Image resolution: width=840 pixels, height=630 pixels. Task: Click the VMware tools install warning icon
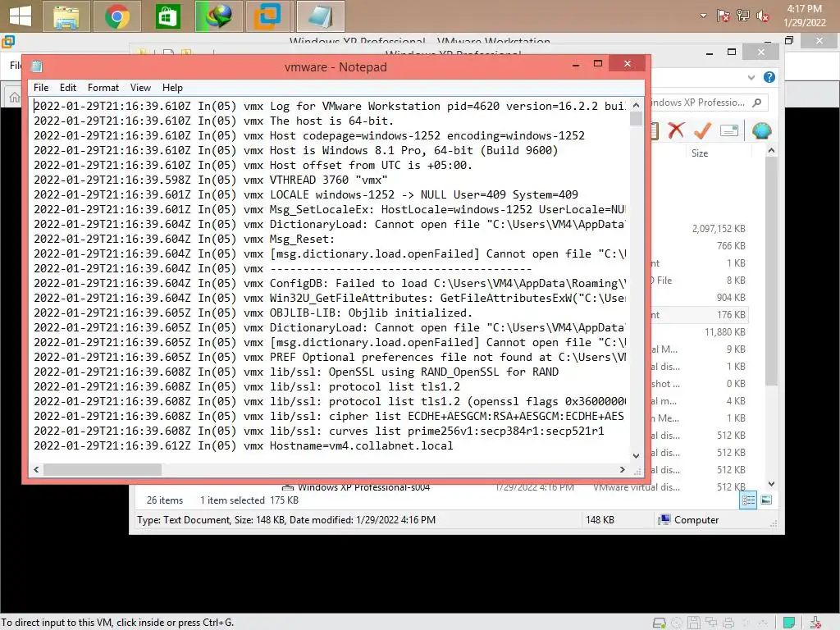(815, 623)
